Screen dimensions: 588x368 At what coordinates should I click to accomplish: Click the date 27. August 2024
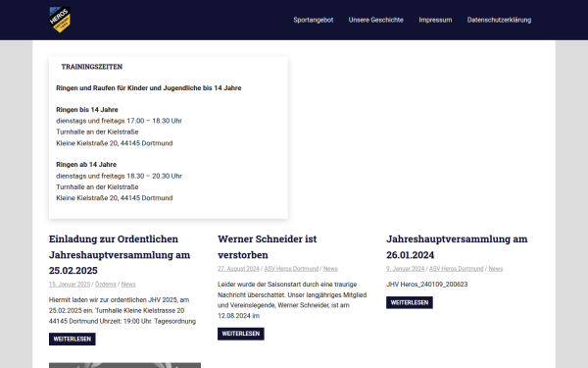click(238, 269)
